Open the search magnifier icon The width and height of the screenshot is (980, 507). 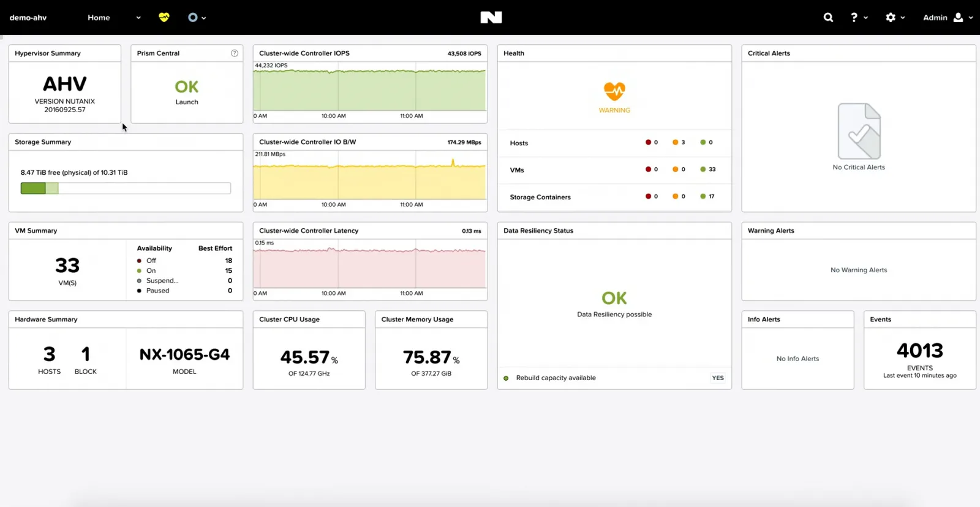click(x=828, y=17)
